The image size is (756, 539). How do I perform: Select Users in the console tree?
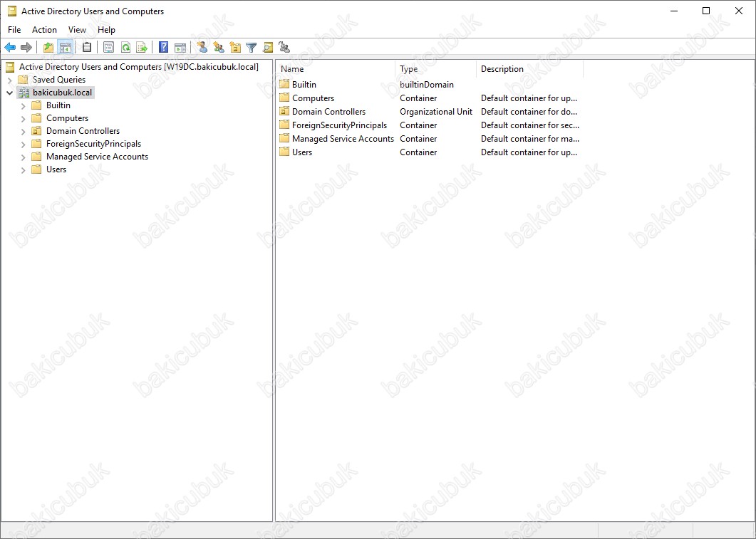pyautogui.click(x=56, y=169)
